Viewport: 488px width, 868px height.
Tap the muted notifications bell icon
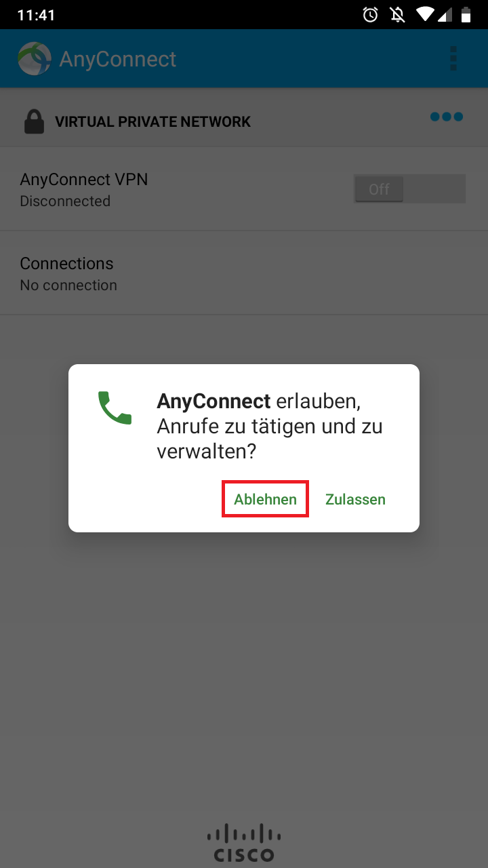coord(398,14)
